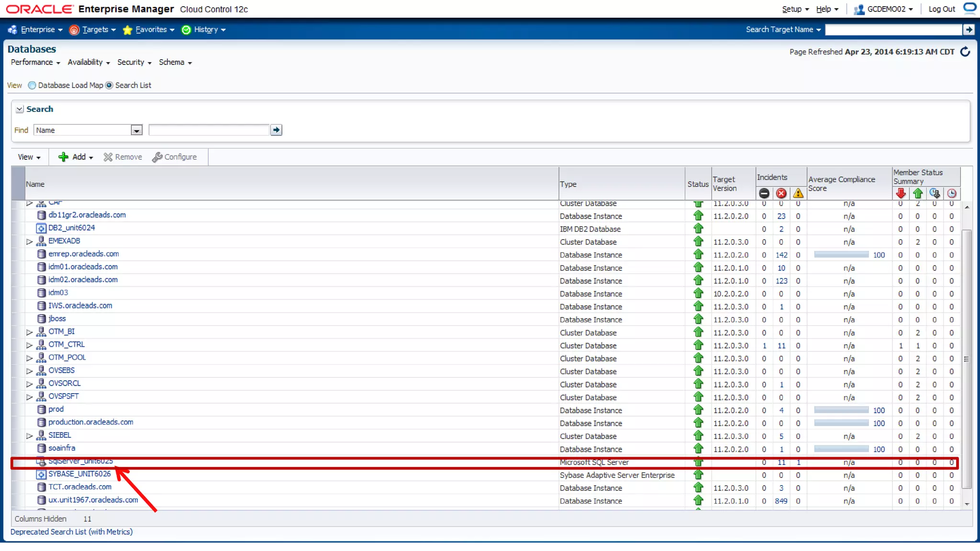Open the Security menu
The width and height of the screenshot is (980, 551).
[x=134, y=62]
